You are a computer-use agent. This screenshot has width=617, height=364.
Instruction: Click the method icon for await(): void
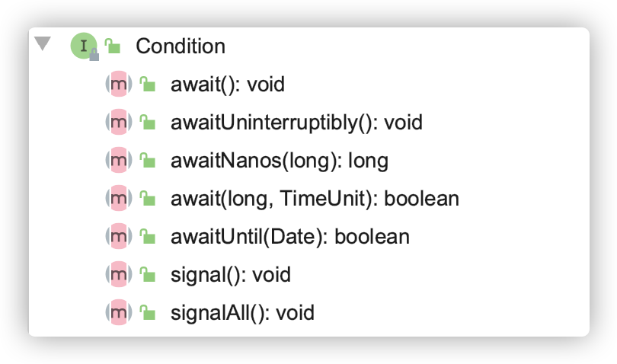(x=118, y=85)
